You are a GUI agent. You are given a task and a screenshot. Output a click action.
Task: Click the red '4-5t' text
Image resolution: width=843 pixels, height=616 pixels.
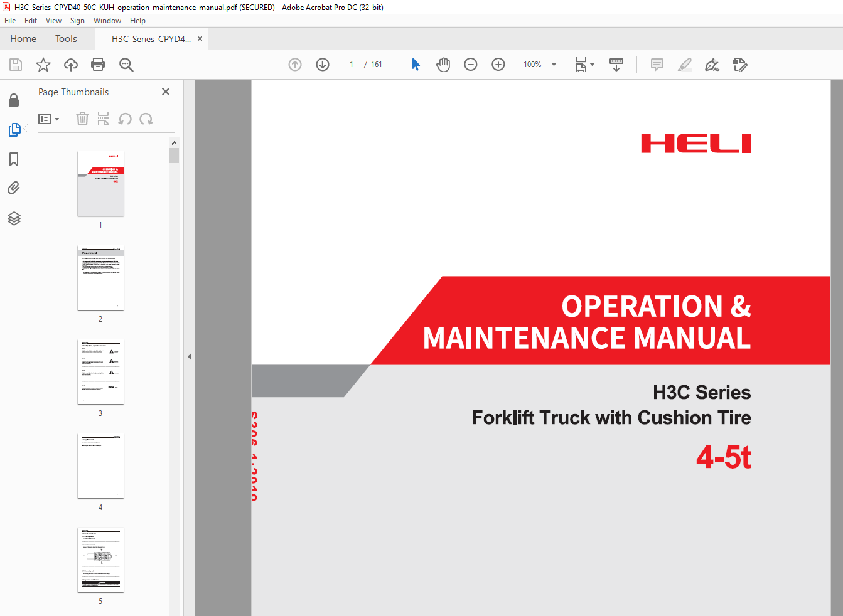[x=723, y=457]
